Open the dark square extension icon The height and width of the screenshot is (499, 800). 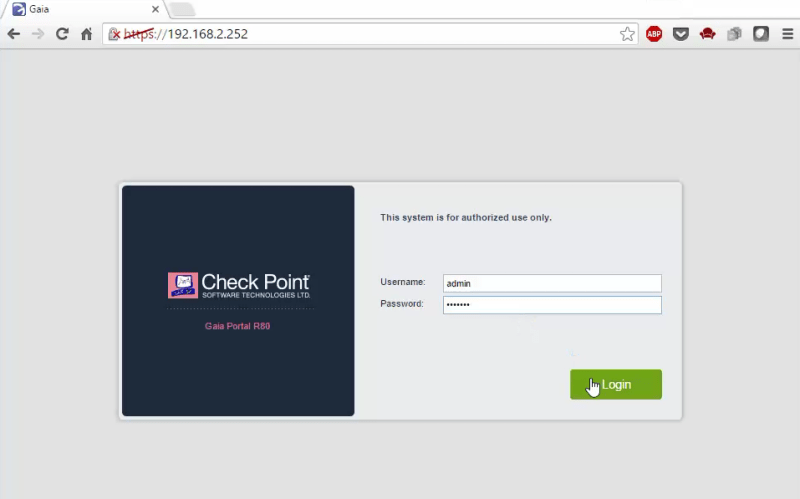pyautogui.click(x=761, y=34)
